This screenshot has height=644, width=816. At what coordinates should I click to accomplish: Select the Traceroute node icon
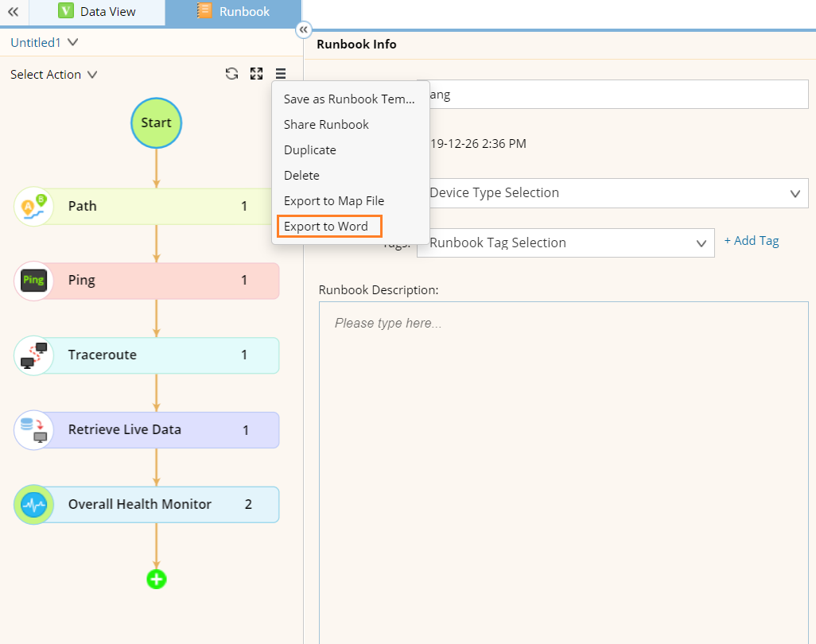pyautogui.click(x=33, y=355)
